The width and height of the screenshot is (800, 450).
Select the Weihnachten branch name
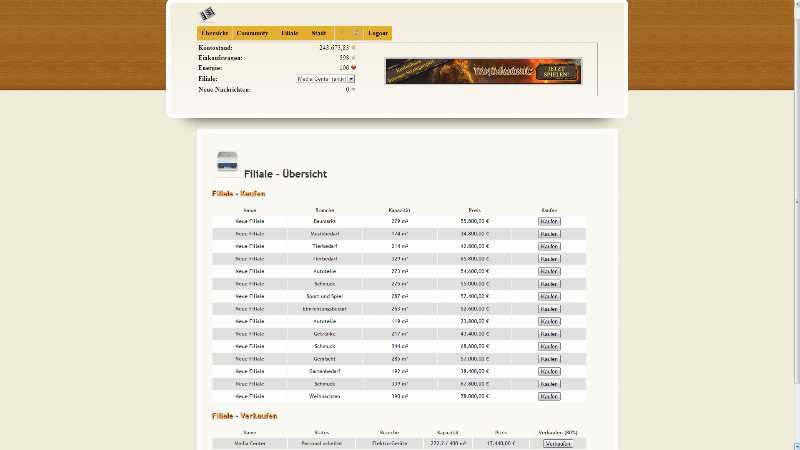324,396
